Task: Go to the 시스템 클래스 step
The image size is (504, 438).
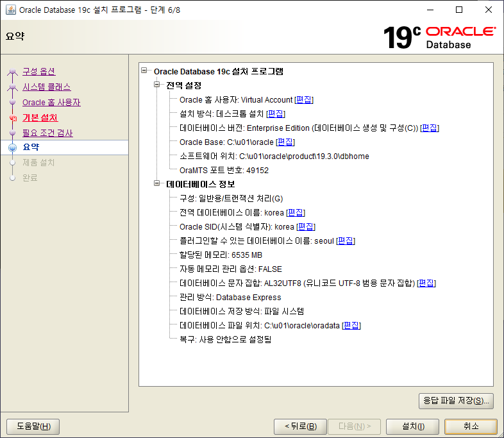Action: 47,87
